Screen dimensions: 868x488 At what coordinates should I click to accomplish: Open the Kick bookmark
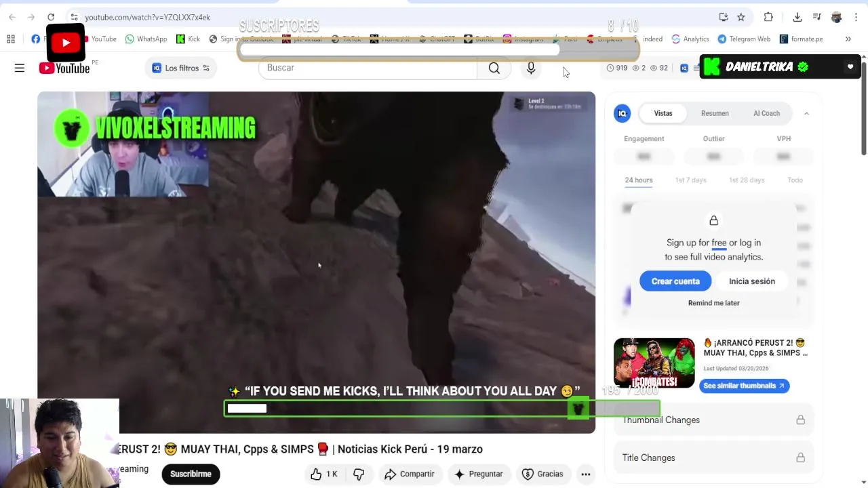click(188, 39)
